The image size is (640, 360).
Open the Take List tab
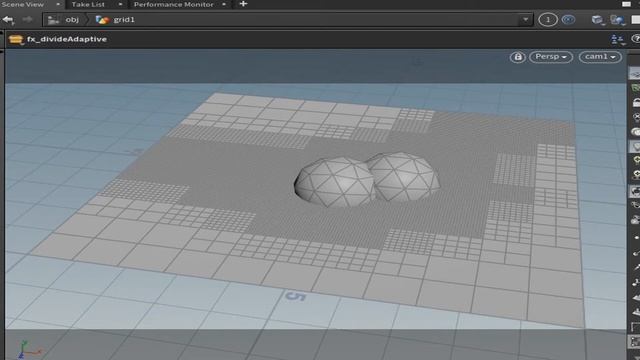(88, 4)
